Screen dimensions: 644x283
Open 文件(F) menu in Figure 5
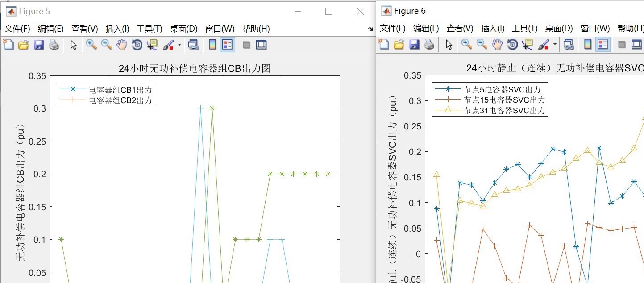[17, 29]
